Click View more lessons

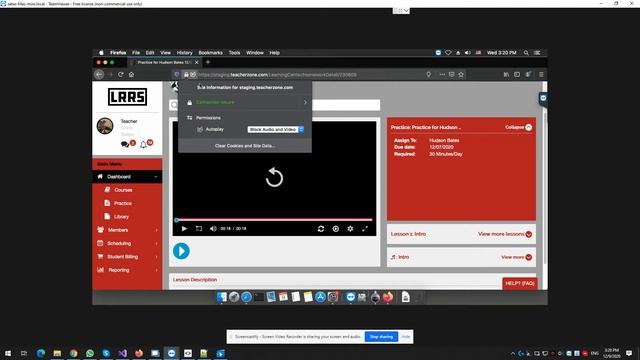pos(504,234)
